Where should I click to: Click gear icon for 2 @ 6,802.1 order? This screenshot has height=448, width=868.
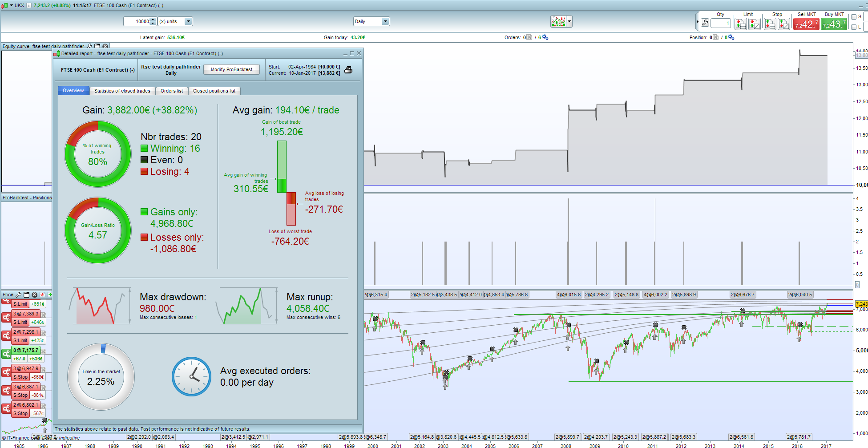coord(6,409)
